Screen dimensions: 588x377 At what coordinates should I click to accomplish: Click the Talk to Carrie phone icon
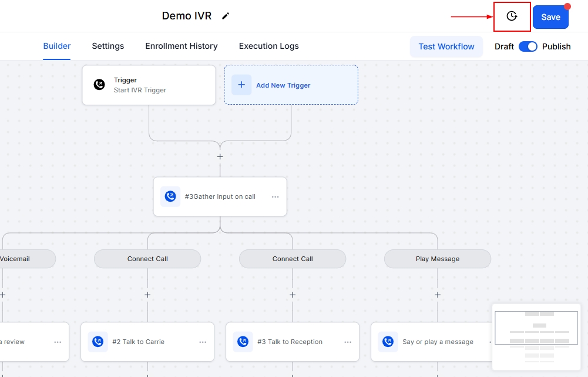tap(98, 342)
